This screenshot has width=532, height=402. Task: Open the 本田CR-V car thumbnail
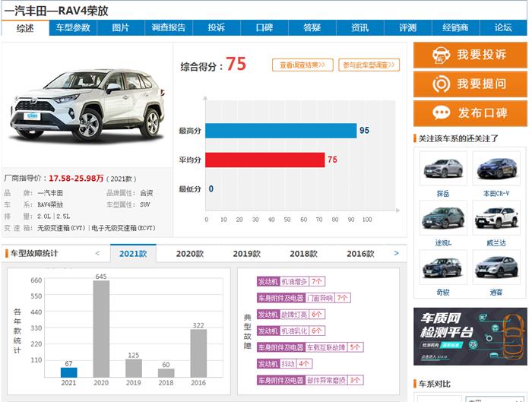[496, 169]
